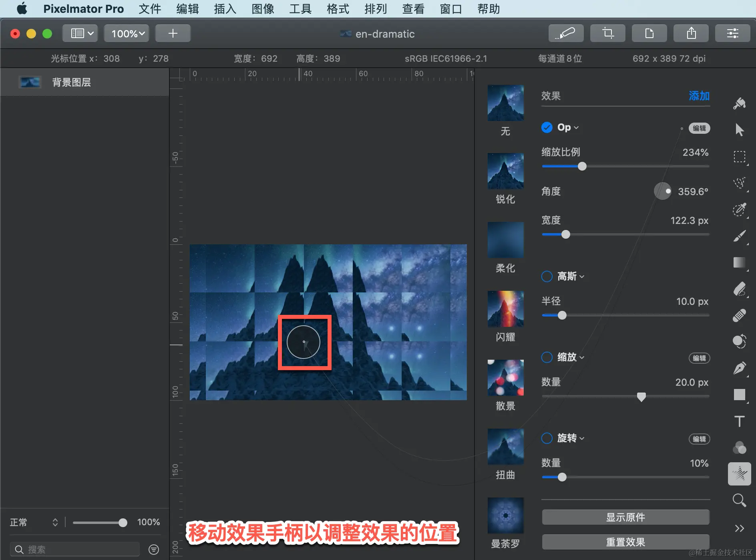Toggle the adjustments sliders toolbar button
Image resolution: width=756 pixels, height=560 pixels.
tap(732, 33)
